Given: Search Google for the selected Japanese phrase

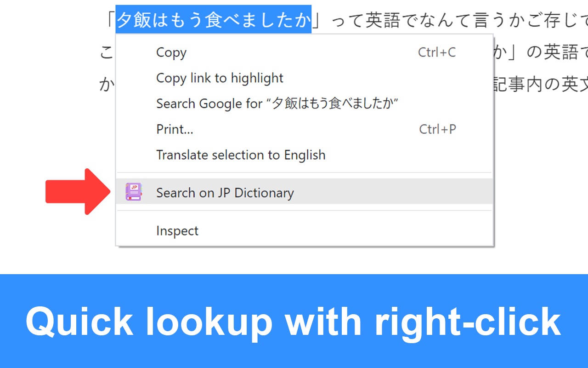Looking at the screenshot, I should point(304,104).
